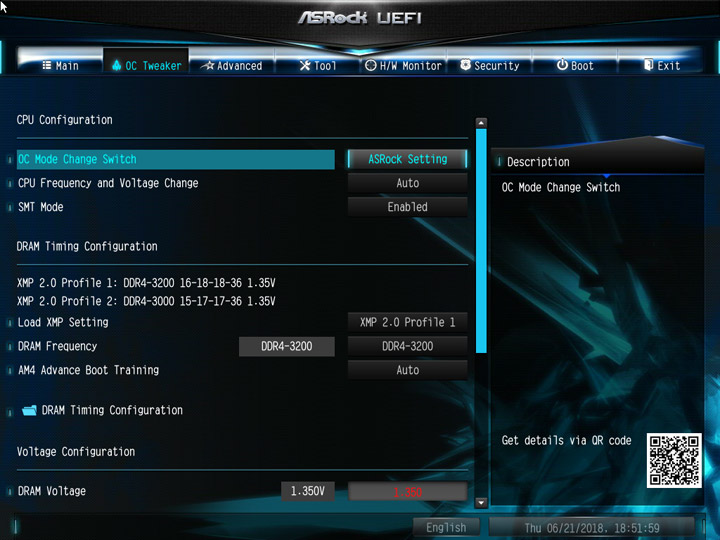The width and height of the screenshot is (720, 540).
Task: Select the DRAM Voltage row
Action: pos(147,491)
